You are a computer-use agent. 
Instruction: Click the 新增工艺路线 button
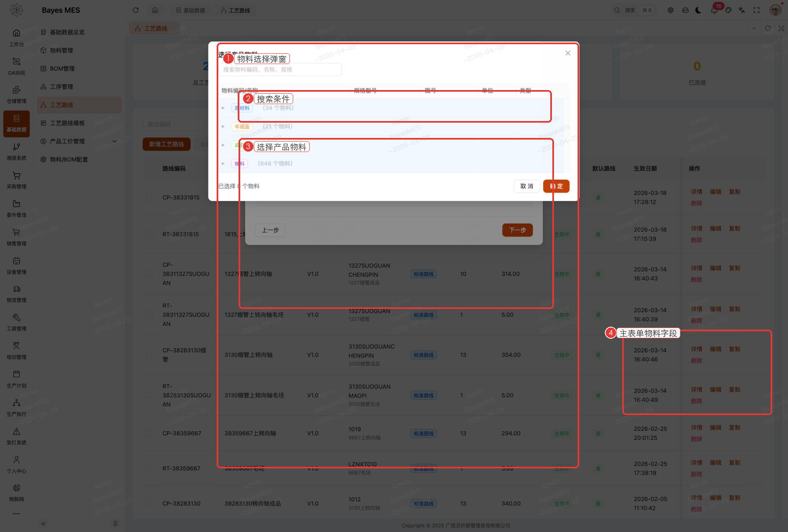tap(167, 144)
